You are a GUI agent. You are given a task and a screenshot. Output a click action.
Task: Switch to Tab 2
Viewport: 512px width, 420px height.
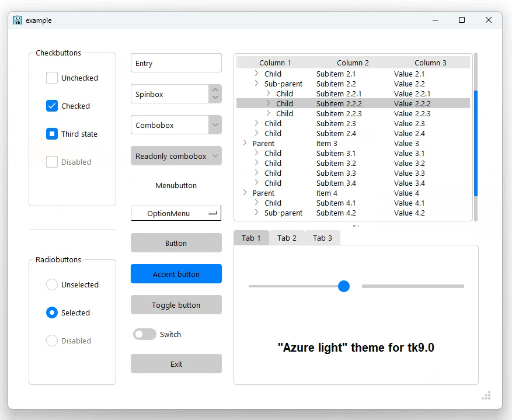click(x=287, y=238)
